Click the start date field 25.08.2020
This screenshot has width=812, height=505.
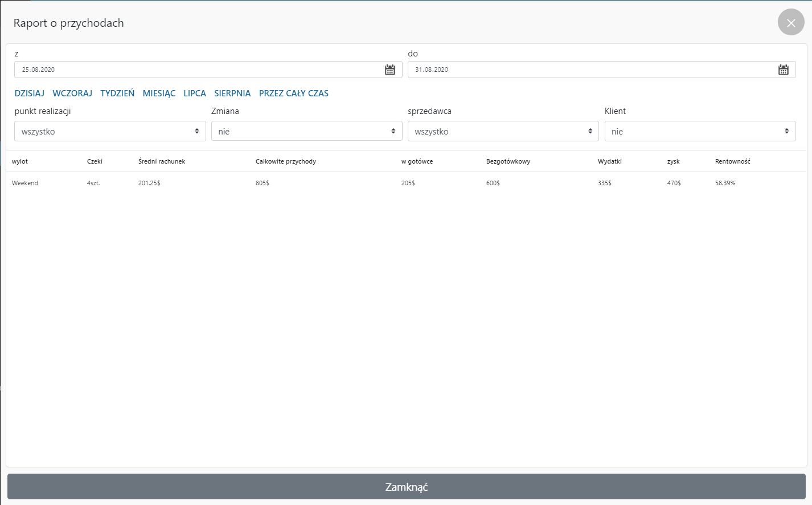(x=199, y=70)
